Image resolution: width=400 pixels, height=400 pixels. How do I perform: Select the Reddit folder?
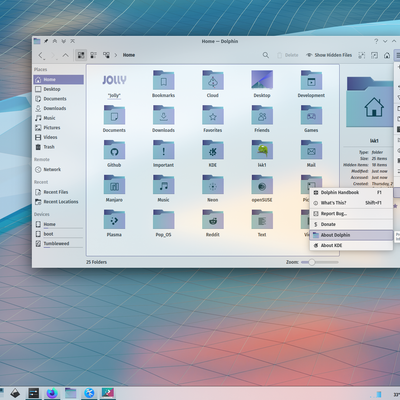click(x=213, y=224)
